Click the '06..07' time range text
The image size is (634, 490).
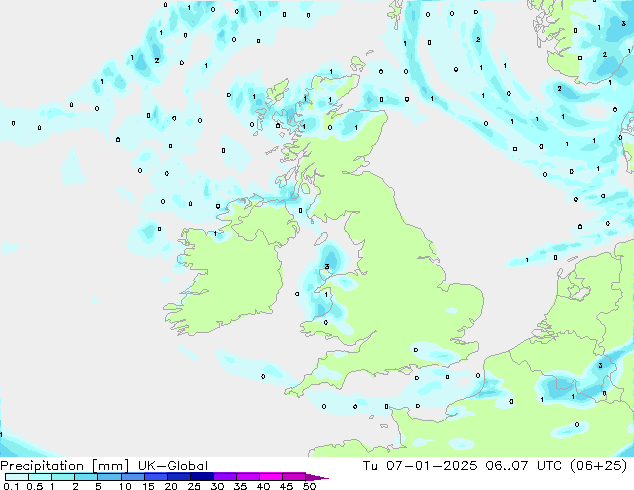coord(507,466)
